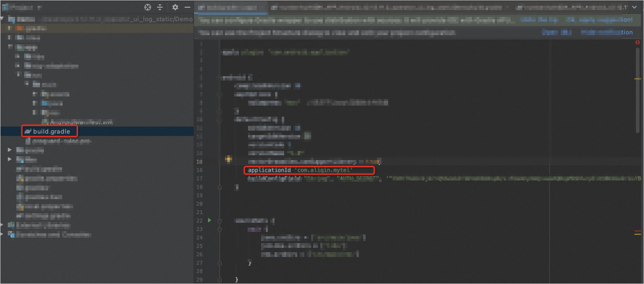Viewport: 644px width, 284px height.
Task: Toggle fold marker at line 22
Action: (x=219, y=221)
